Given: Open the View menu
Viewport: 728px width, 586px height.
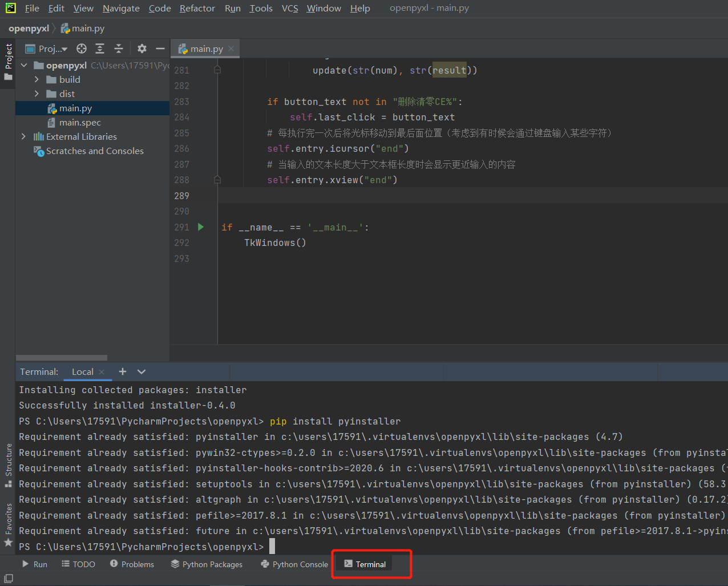Looking at the screenshot, I should 83,8.
